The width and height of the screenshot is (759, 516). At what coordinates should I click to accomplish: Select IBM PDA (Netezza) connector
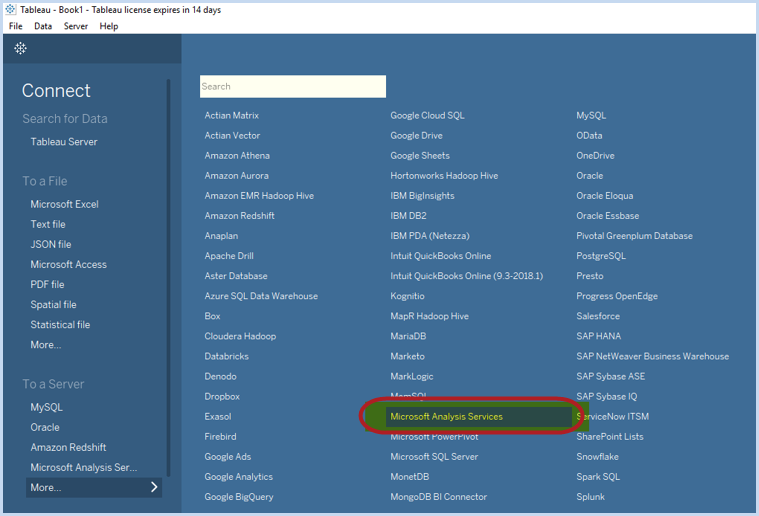[430, 236]
